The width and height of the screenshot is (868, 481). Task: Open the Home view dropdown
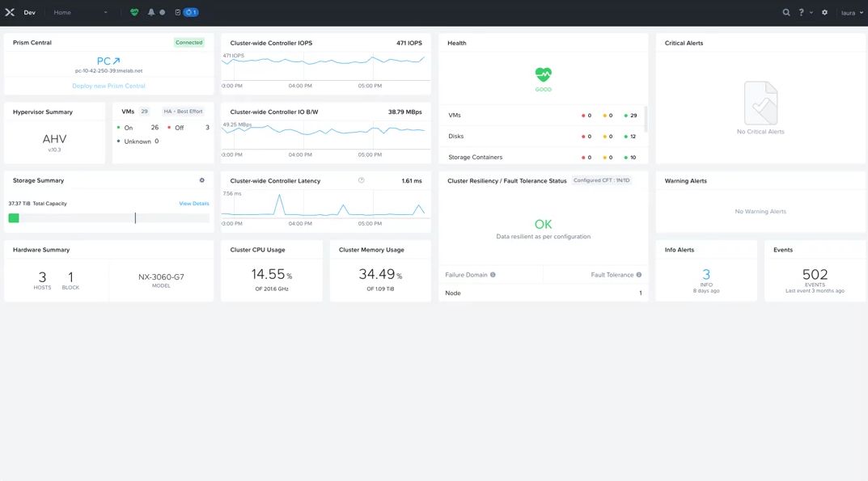(x=80, y=12)
